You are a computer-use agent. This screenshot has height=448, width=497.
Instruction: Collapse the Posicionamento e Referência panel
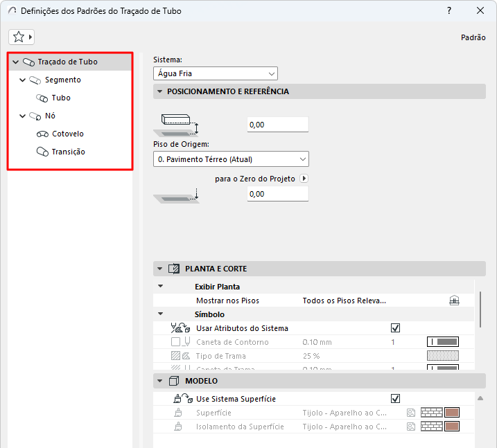point(161,91)
